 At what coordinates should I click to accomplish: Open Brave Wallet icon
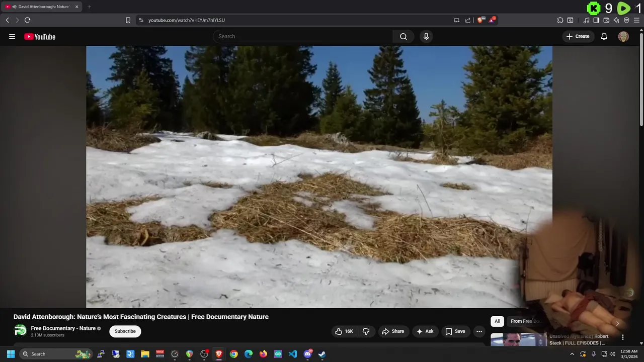tap(606, 20)
